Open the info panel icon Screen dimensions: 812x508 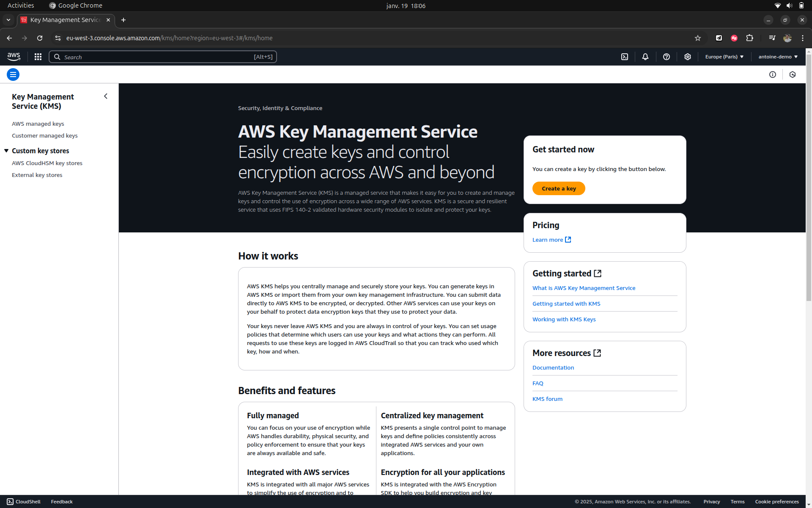pyautogui.click(x=773, y=75)
